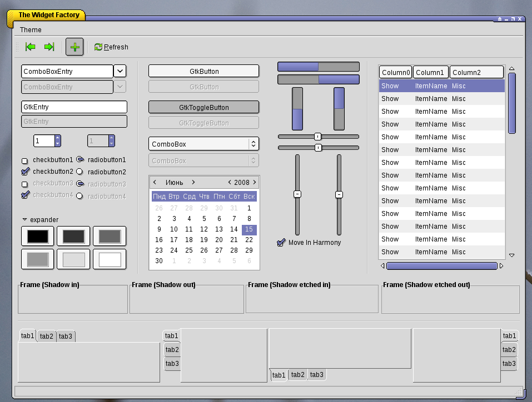
Task: Select the highlighted first Show row
Action: tap(442, 86)
